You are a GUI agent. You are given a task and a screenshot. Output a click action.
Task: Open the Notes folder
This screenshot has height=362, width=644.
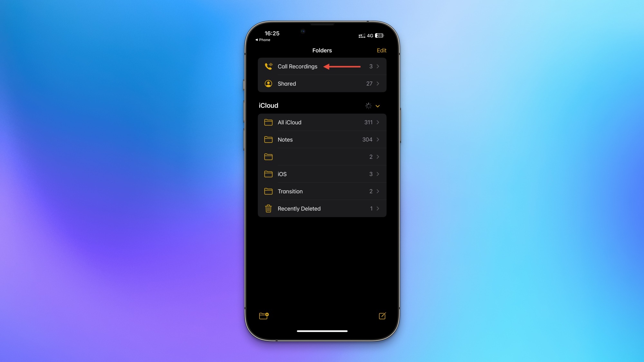pyautogui.click(x=322, y=139)
